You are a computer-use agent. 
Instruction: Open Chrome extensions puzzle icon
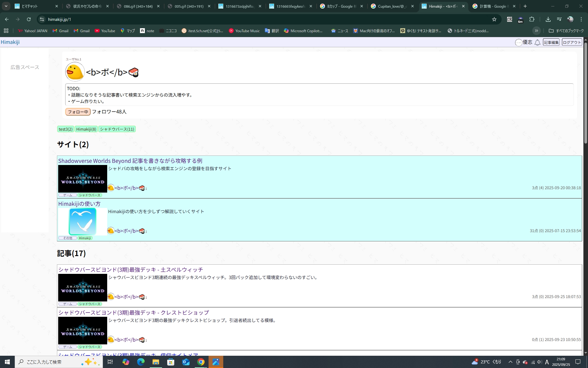click(x=532, y=19)
